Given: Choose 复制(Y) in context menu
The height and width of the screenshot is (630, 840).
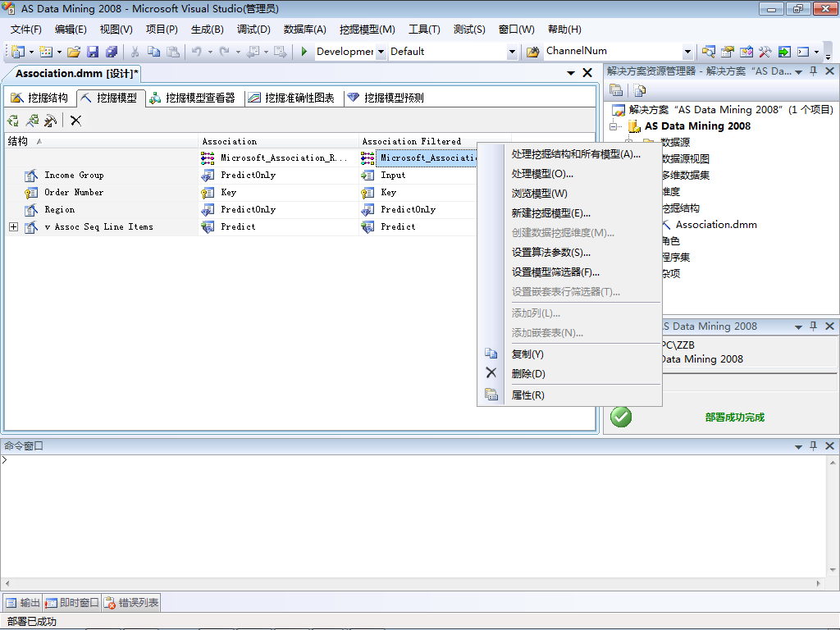Looking at the screenshot, I should (527, 354).
